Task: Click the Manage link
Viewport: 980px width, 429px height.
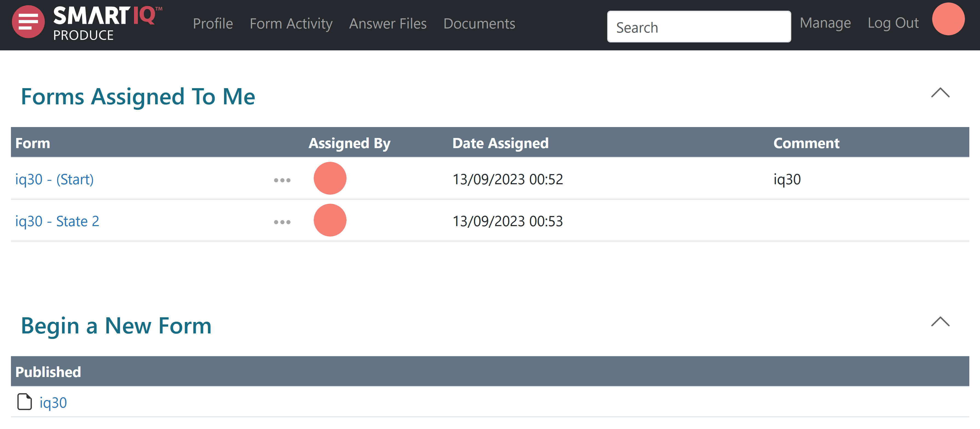Action: point(825,23)
